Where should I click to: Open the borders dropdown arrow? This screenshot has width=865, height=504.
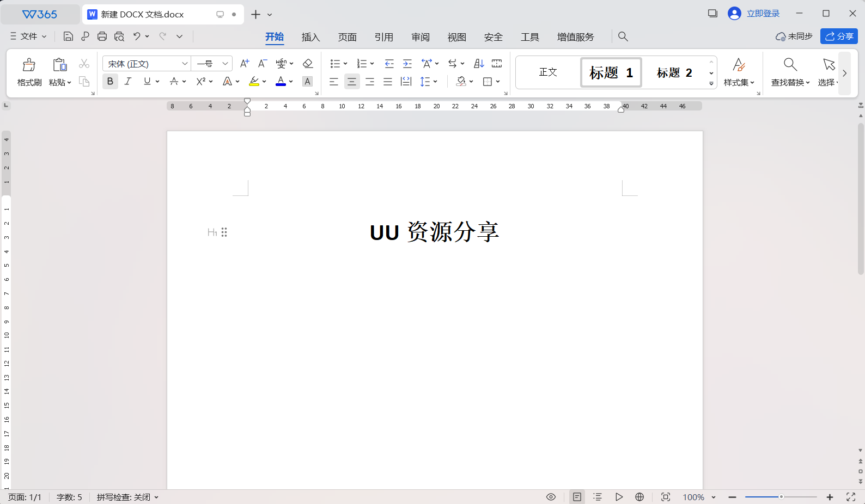pyautogui.click(x=498, y=82)
